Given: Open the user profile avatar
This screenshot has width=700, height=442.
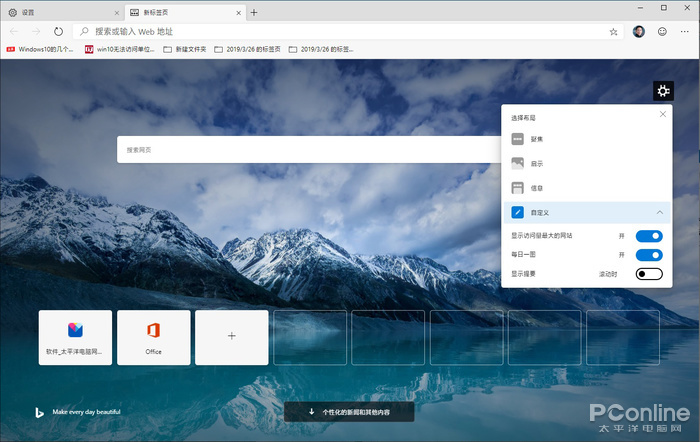Looking at the screenshot, I should point(639,32).
